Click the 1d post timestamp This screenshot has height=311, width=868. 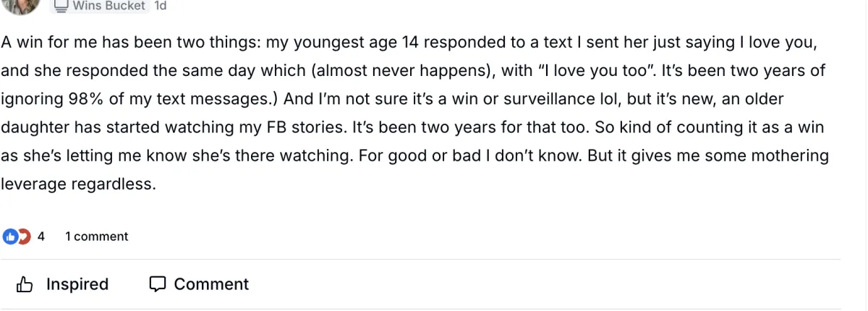pos(161,6)
